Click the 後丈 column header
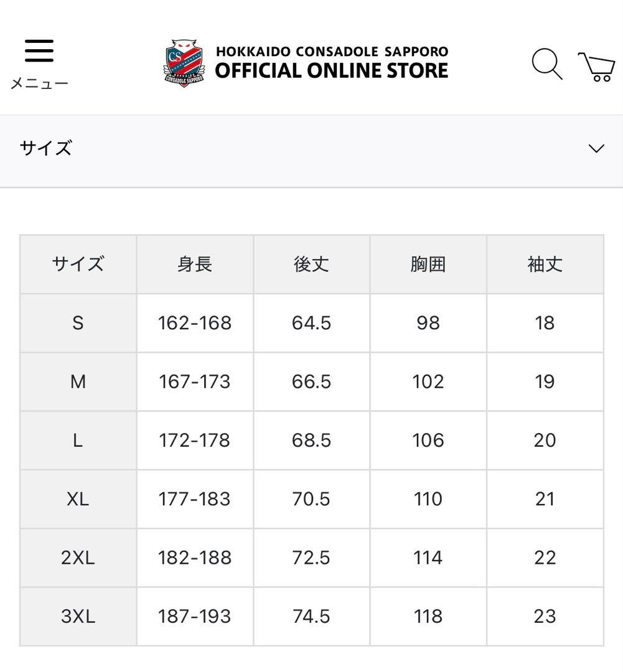623x672 pixels. [311, 264]
